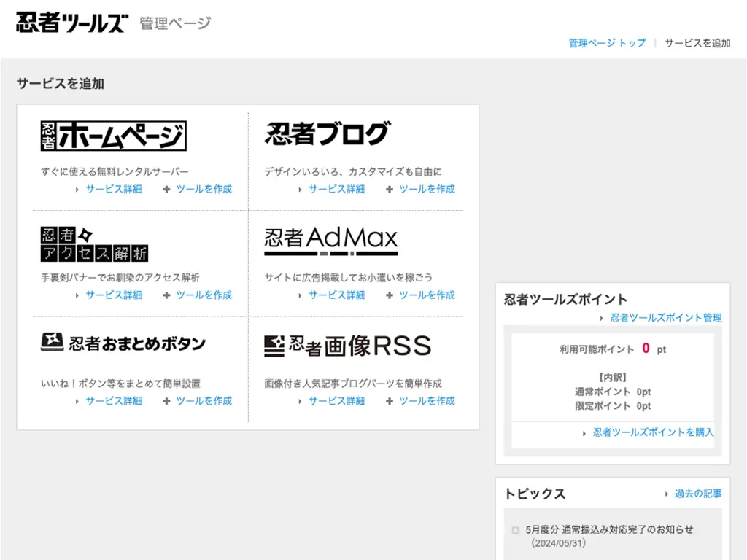This screenshot has width=747, height=560.
Task: Click ツールを作成 for 忍者おまとめボタン
Action: 204,401
